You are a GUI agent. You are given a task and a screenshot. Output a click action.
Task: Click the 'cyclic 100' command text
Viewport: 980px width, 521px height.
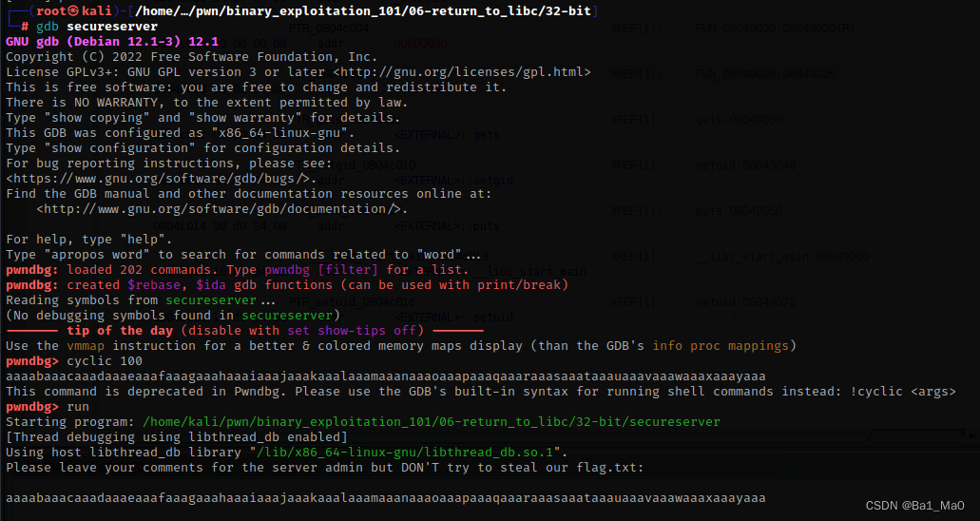click(x=105, y=361)
